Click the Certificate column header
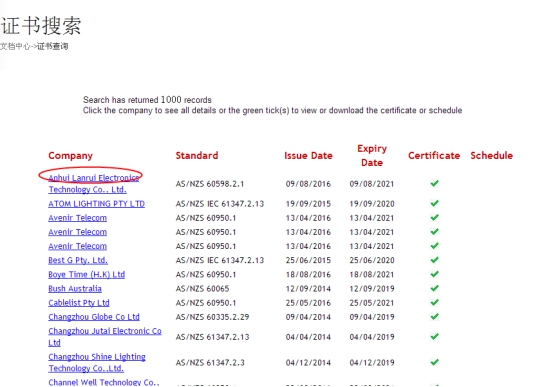 pos(434,156)
